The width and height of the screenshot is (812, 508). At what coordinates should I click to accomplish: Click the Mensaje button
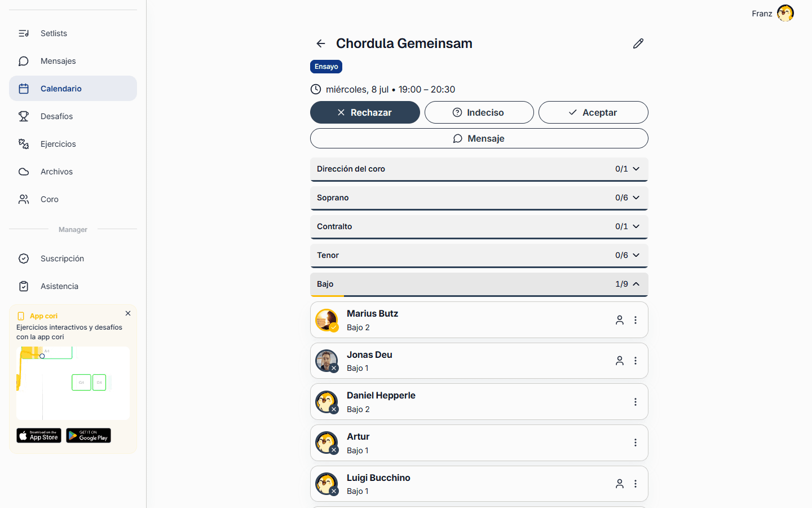[479, 138]
